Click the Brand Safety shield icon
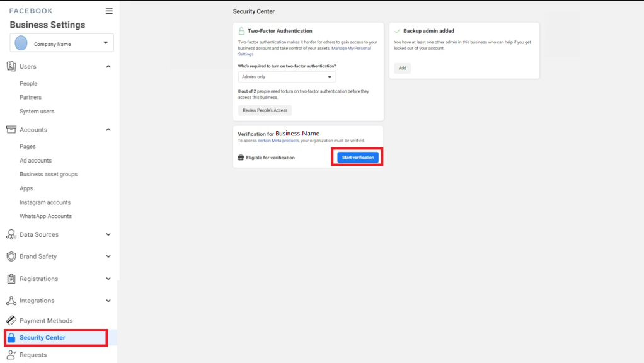This screenshot has height=363, width=644. tap(11, 256)
